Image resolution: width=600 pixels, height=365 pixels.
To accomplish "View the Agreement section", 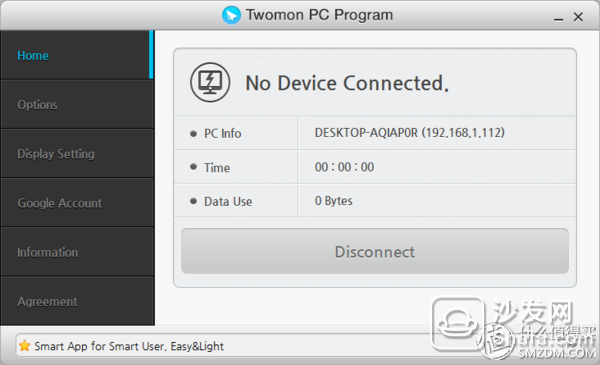I will click(77, 301).
